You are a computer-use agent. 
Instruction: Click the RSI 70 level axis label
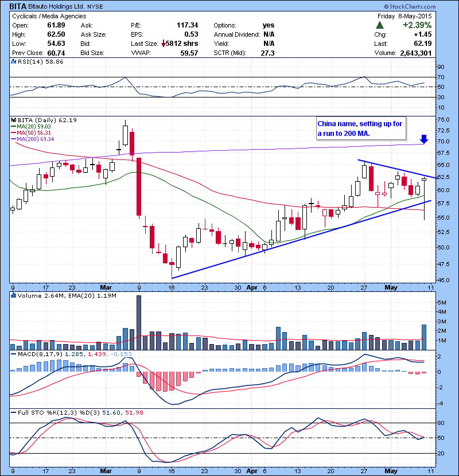pos(441,77)
